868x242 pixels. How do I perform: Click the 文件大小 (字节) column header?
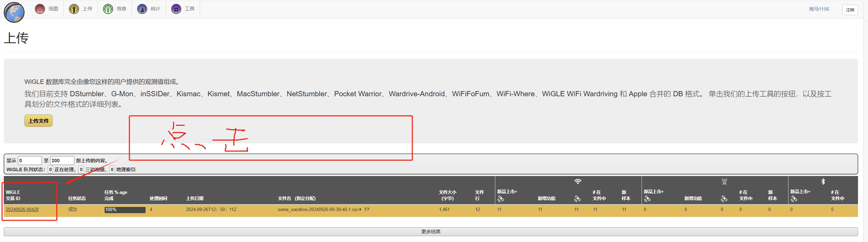coord(447,195)
